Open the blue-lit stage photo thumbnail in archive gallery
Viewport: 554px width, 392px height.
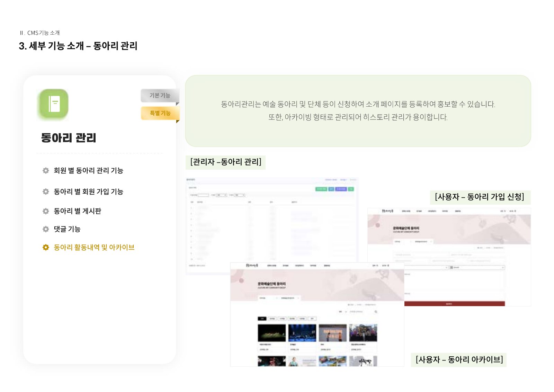pyautogui.click(x=302, y=333)
